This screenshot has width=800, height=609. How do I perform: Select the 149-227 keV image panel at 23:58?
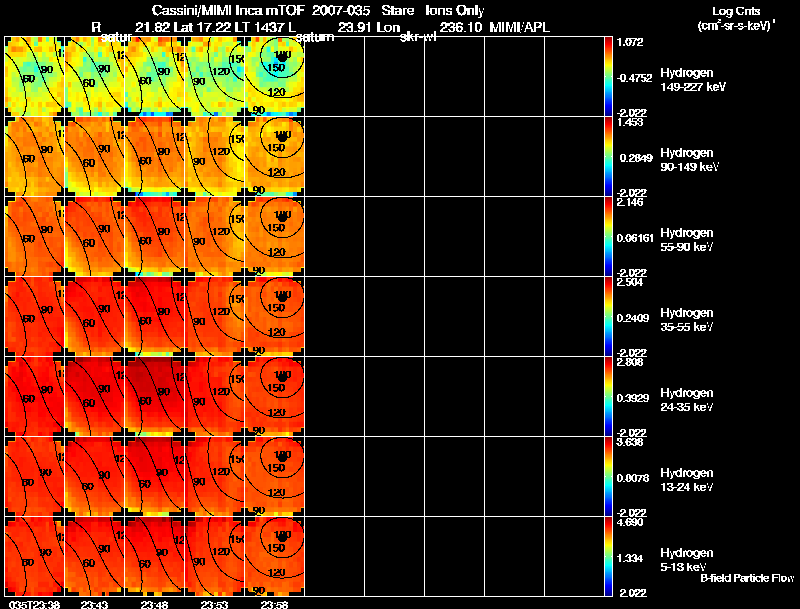[274, 76]
